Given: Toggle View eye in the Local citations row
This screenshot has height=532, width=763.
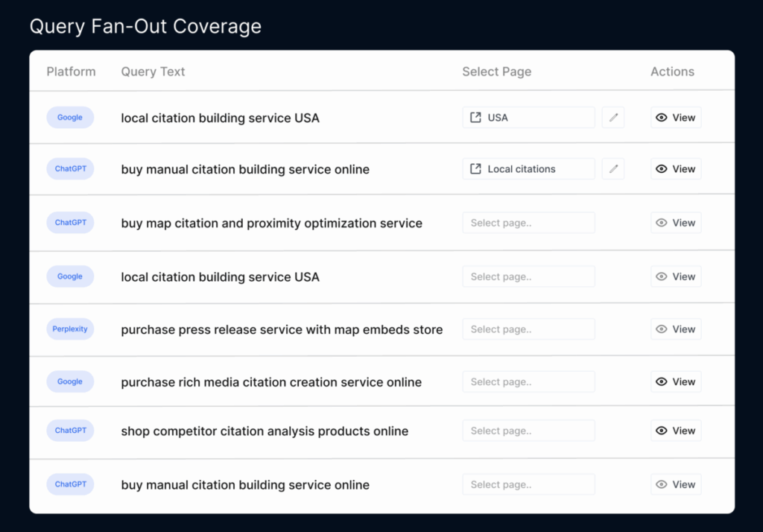Looking at the screenshot, I should coord(661,169).
